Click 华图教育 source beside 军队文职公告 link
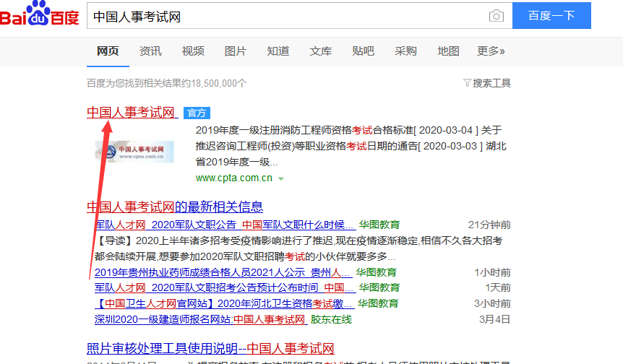 (x=379, y=225)
